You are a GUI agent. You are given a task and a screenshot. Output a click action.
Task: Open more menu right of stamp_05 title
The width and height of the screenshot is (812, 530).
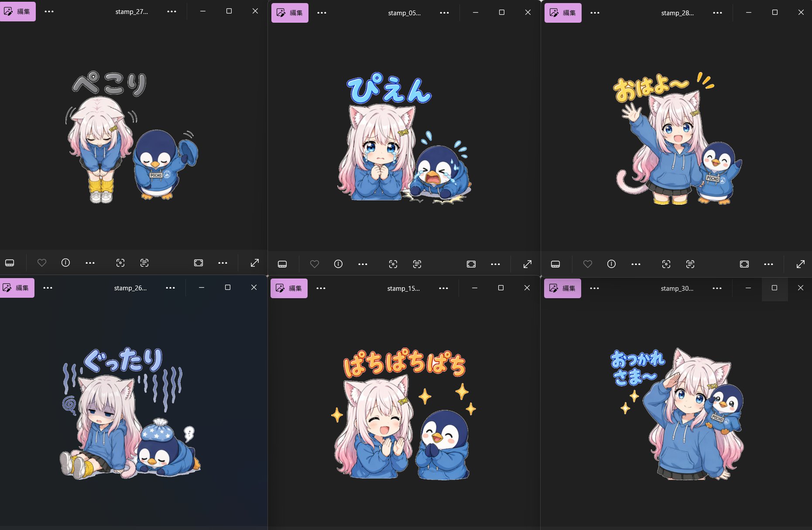(x=444, y=13)
